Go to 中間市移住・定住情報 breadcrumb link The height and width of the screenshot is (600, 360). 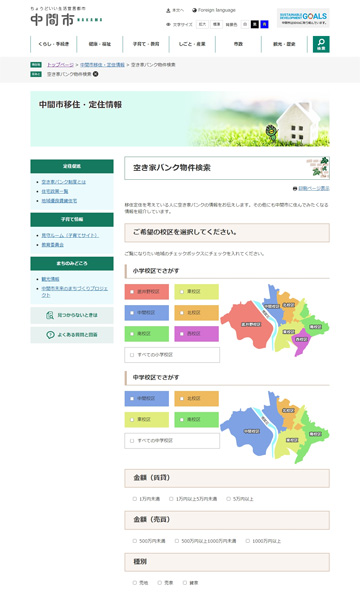point(102,65)
